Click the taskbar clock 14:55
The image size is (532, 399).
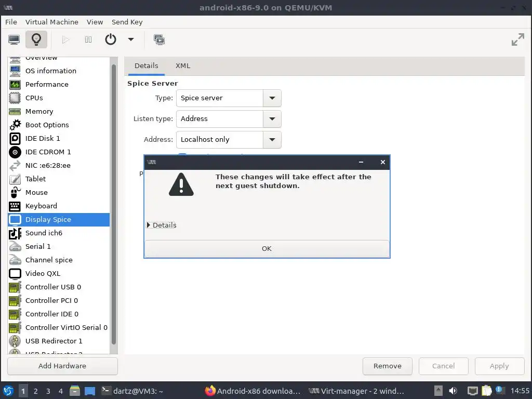point(520,391)
